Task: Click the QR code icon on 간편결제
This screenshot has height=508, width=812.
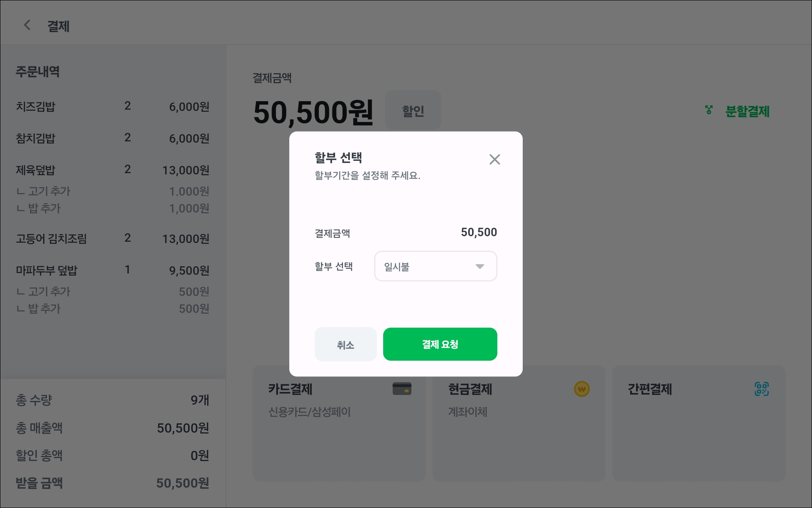Action: coord(761,389)
